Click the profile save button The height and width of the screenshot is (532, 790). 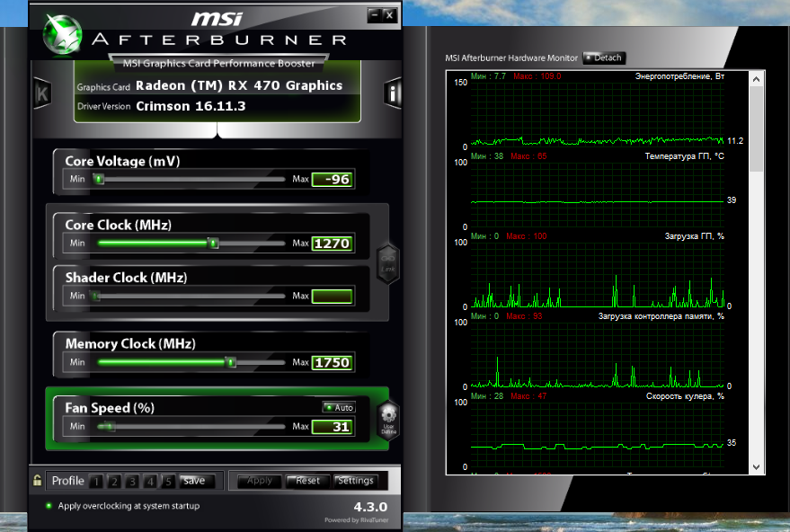coord(197,481)
